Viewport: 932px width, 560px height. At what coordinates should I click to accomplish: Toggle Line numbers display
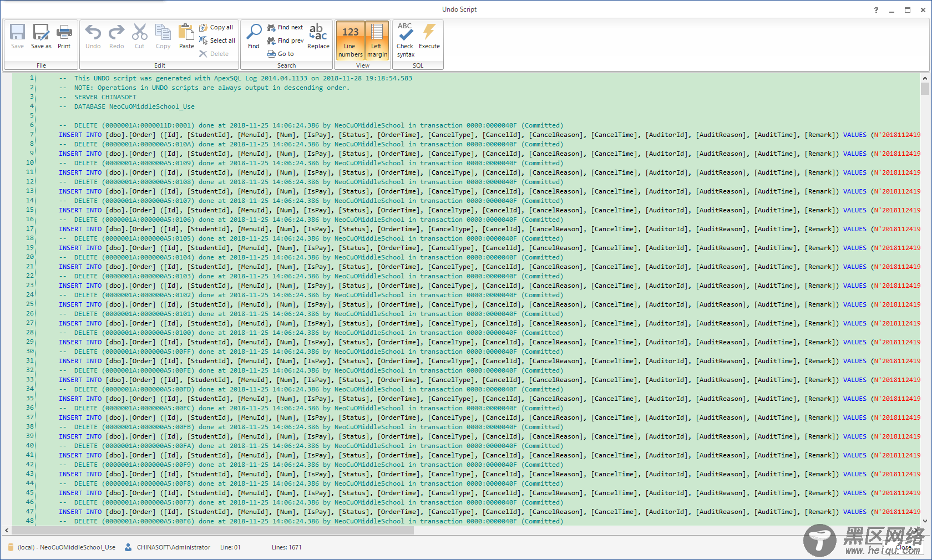point(351,40)
